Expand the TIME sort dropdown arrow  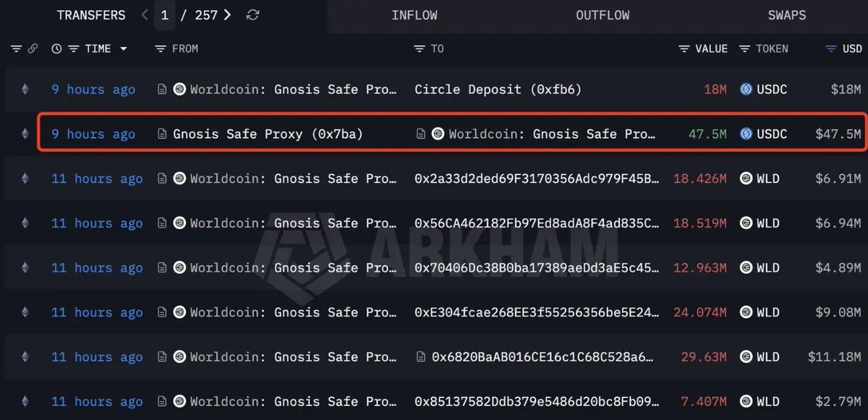tap(123, 48)
